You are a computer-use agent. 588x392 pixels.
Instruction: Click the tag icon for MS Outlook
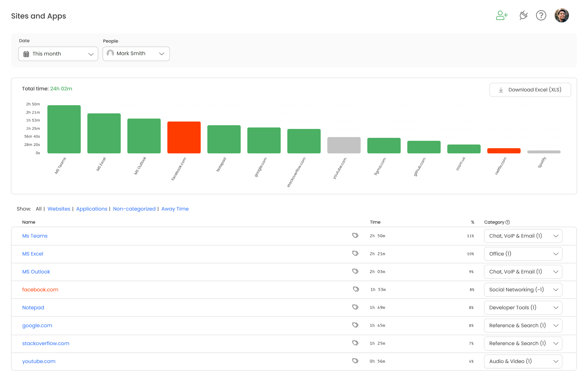click(355, 271)
